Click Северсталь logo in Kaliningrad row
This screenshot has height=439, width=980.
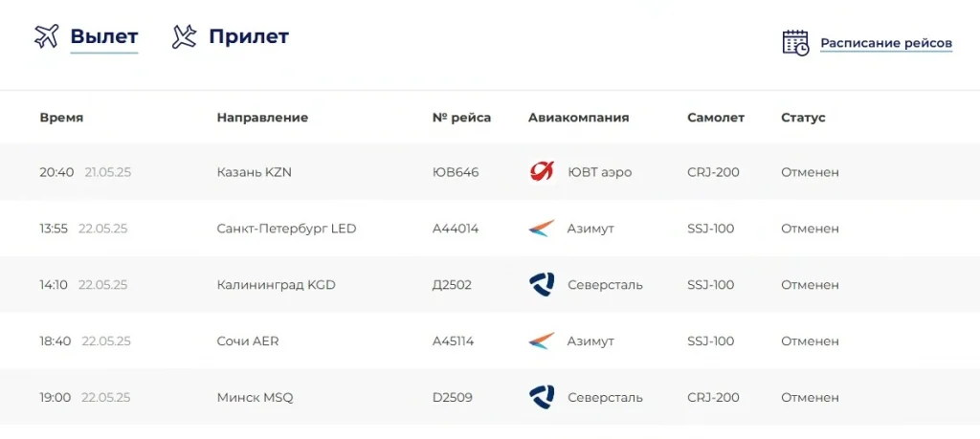[x=542, y=284]
